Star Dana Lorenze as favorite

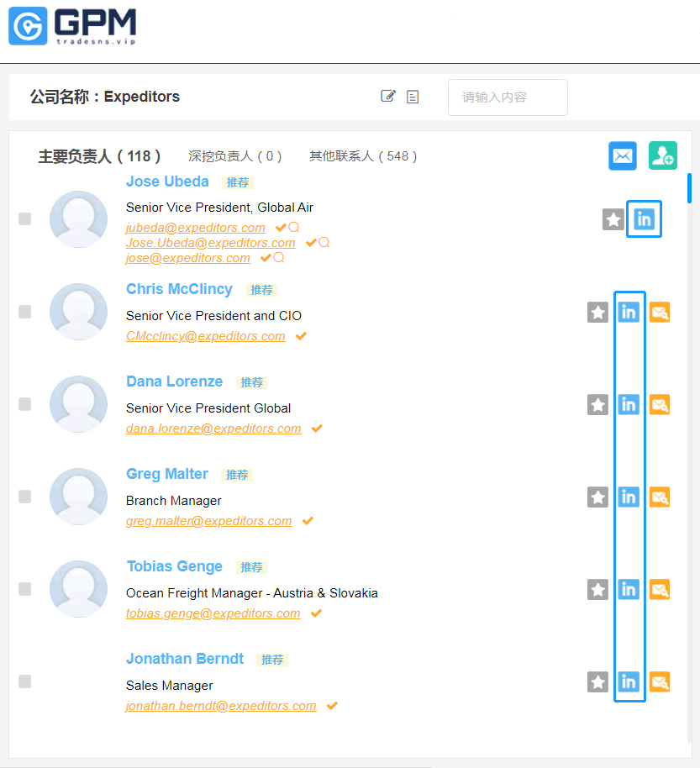(x=597, y=404)
